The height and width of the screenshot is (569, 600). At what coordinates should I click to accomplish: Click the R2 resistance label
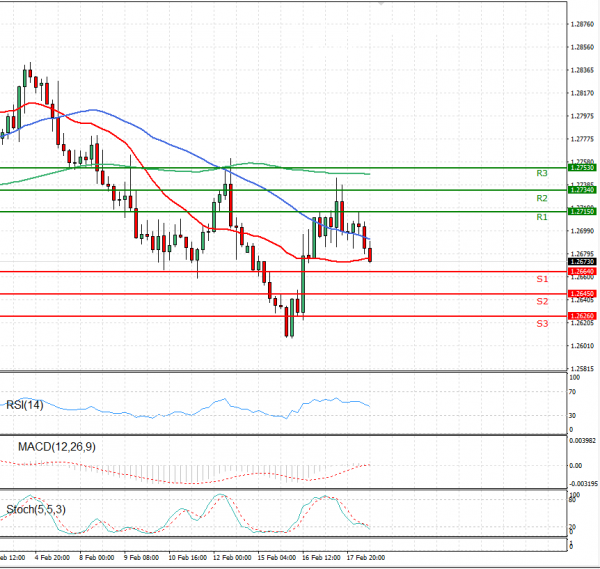tap(542, 198)
